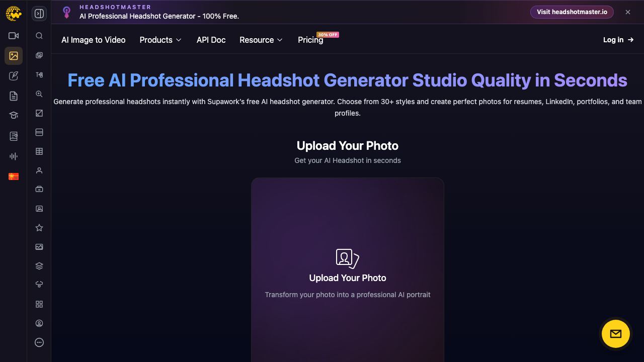The image size is (644, 362).
Task: Go to the Pricing page
Action: (310, 40)
